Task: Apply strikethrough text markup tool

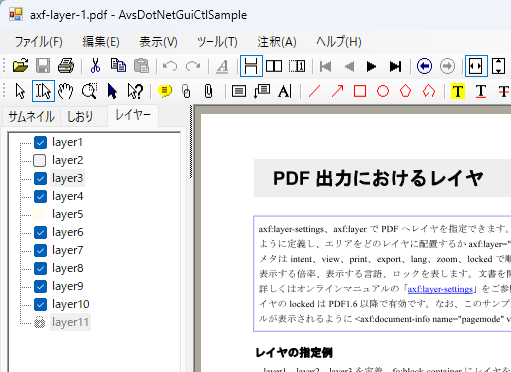Action: tap(504, 91)
